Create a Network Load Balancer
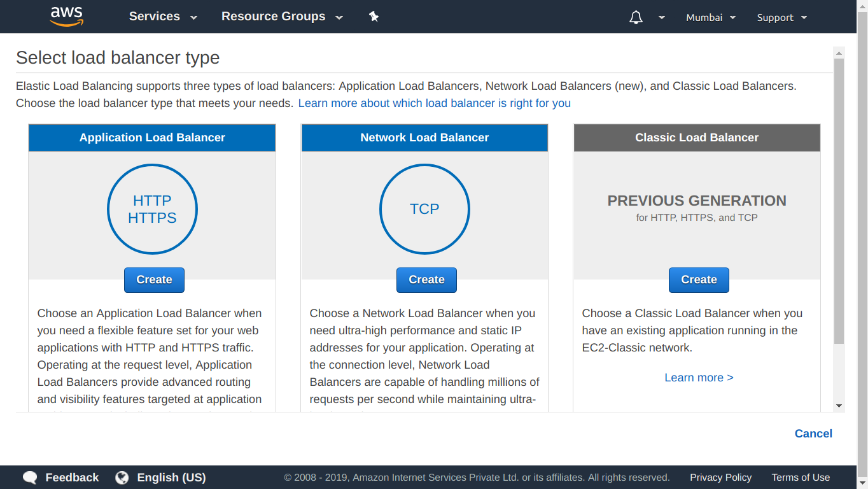868x489 pixels. [426, 280]
